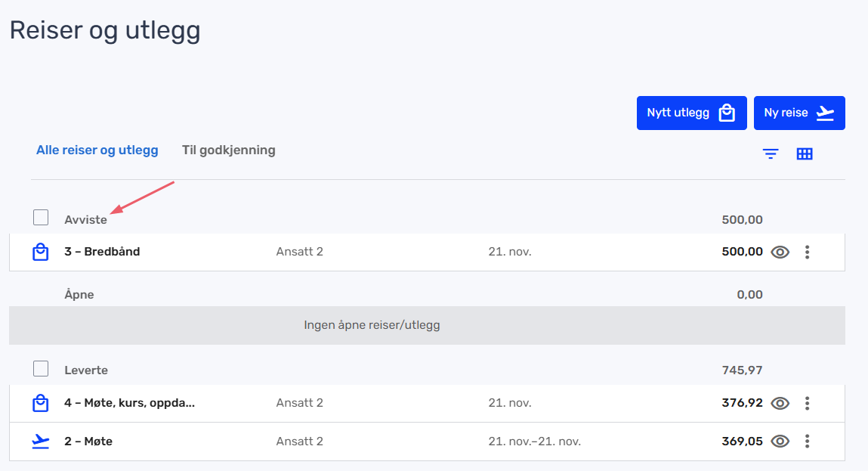The height and width of the screenshot is (471, 868).
Task: Preview the 376,92 expense with eye icon
Action: pos(780,404)
